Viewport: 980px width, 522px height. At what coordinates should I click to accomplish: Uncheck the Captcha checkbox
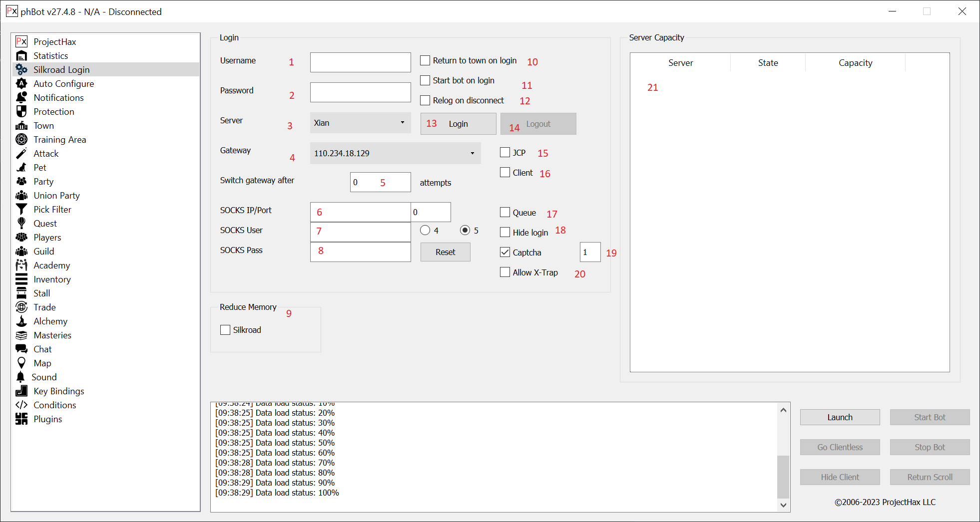click(x=505, y=253)
